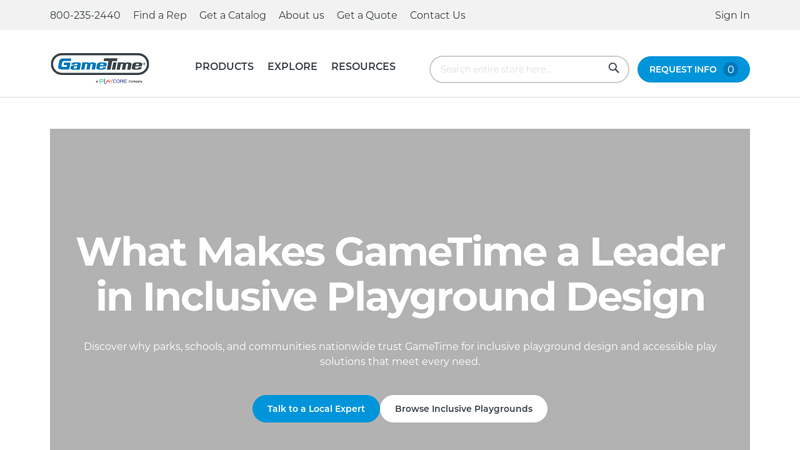Go to About us page
800x450 pixels.
click(302, 15)
